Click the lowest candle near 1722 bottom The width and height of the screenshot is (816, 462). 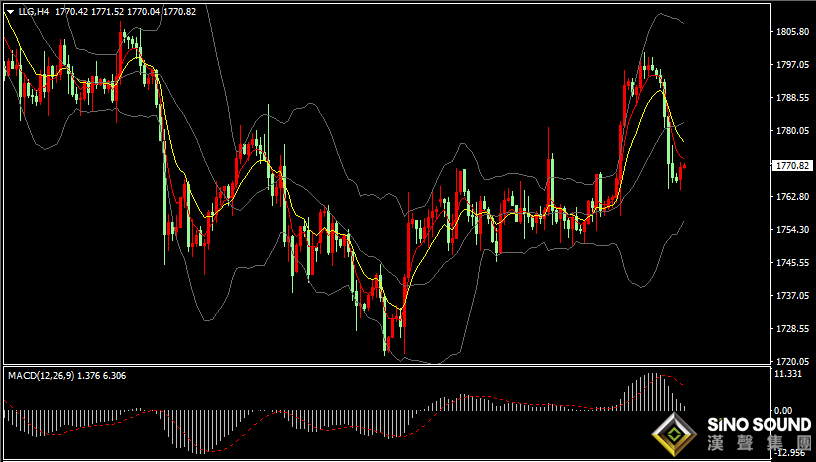point(386,343)
